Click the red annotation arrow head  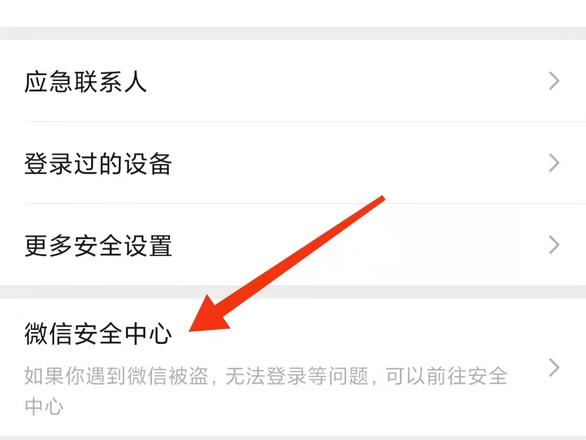coord(209,314)
